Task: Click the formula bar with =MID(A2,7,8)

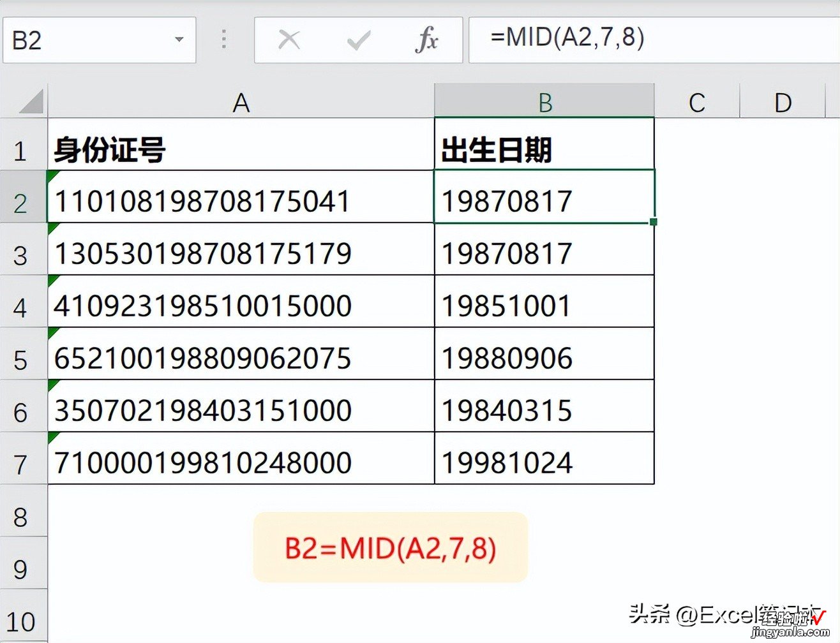Action: pyautogui.click(x=654, y=40)
